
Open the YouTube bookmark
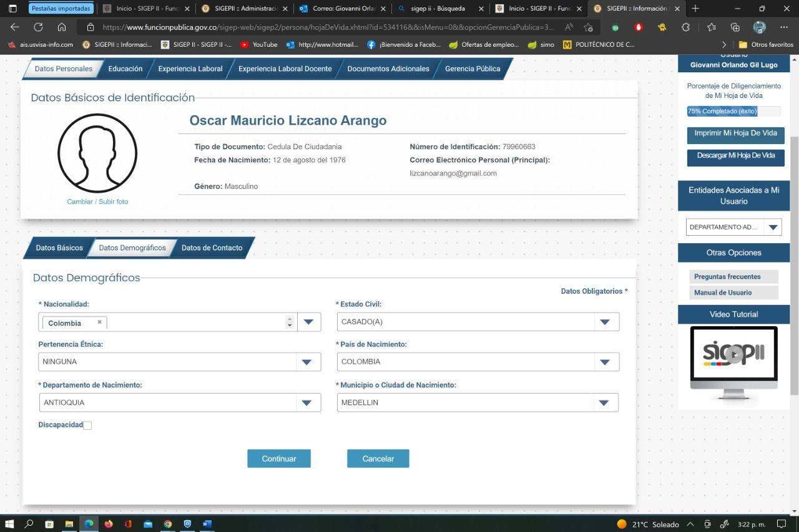pos(259,45)
